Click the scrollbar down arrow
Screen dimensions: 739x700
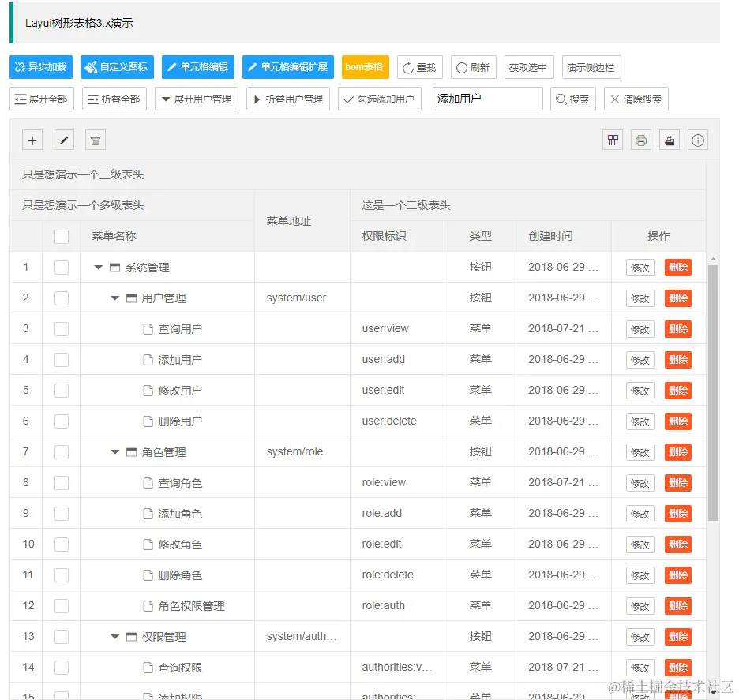click(713, 692)
